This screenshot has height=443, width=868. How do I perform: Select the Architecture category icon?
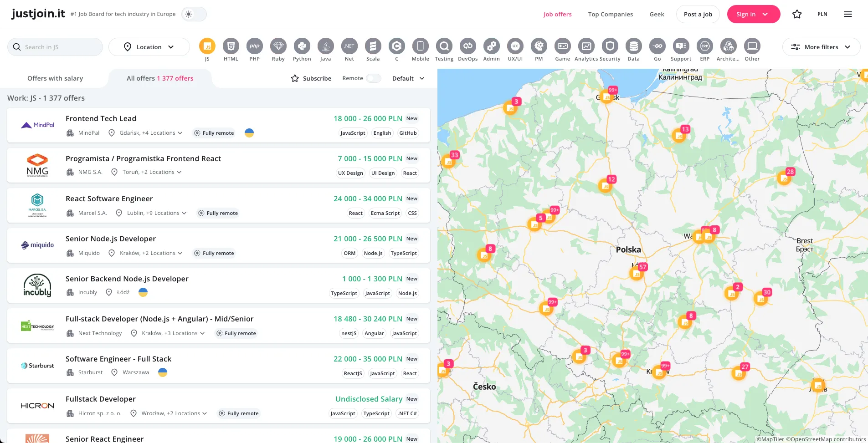coord(729,46)
